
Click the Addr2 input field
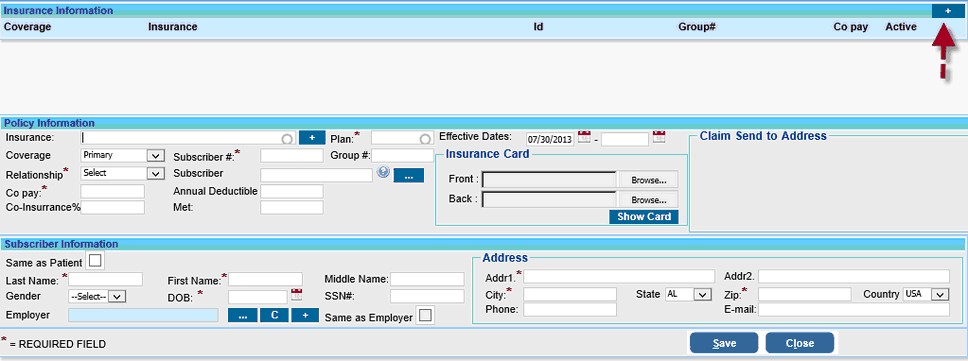(x=854, y=276)
